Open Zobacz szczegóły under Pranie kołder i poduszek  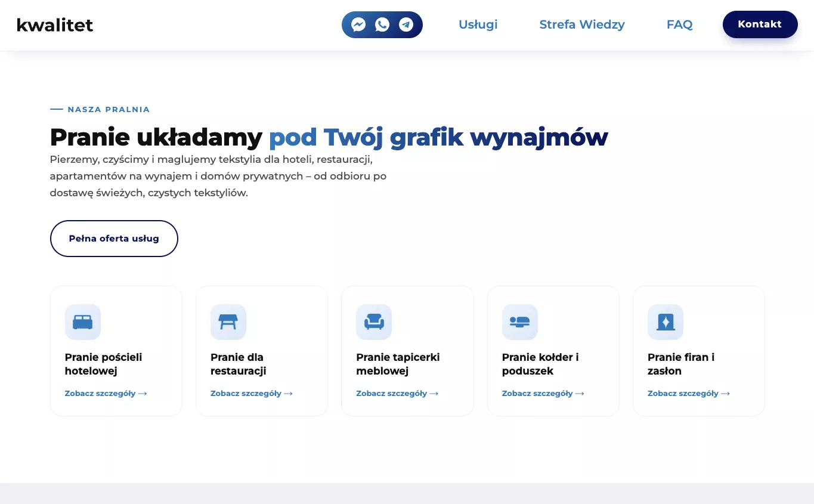pos(543,394)
